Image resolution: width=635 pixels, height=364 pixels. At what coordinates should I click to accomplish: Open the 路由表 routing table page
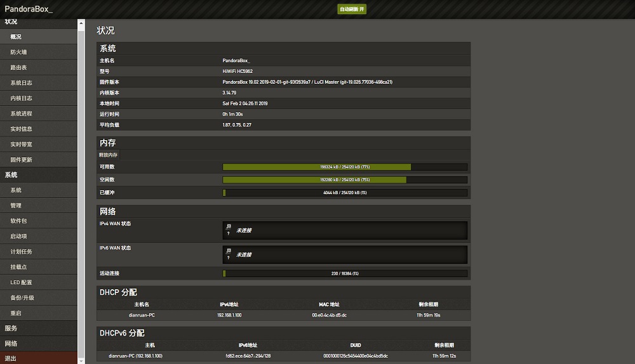[39, 67]
